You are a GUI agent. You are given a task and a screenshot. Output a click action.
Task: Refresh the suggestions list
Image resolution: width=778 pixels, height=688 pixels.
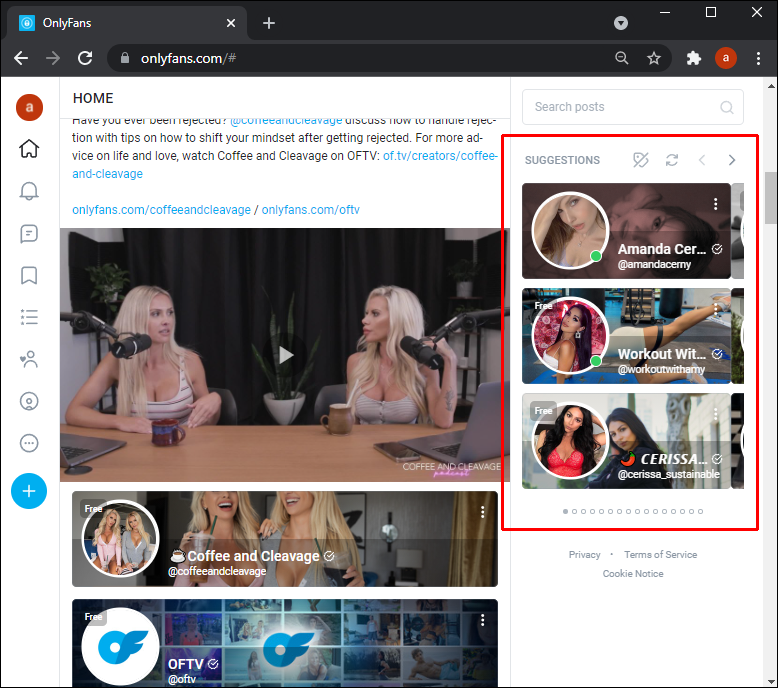tap(672, 160)
